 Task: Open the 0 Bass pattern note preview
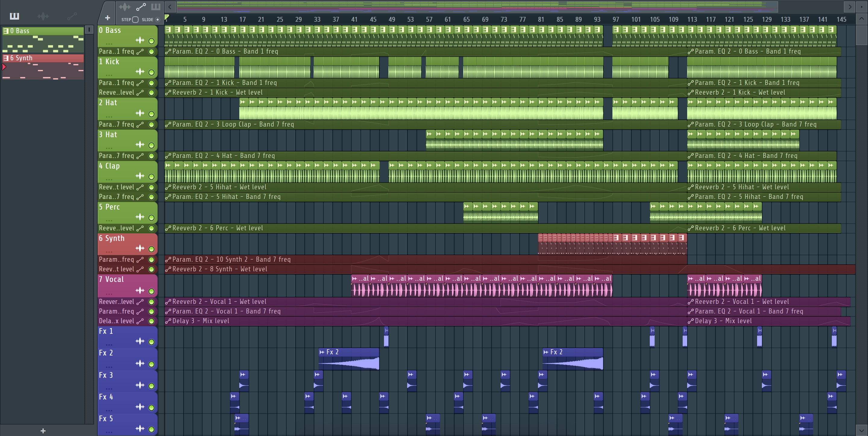tap(43, 44)
